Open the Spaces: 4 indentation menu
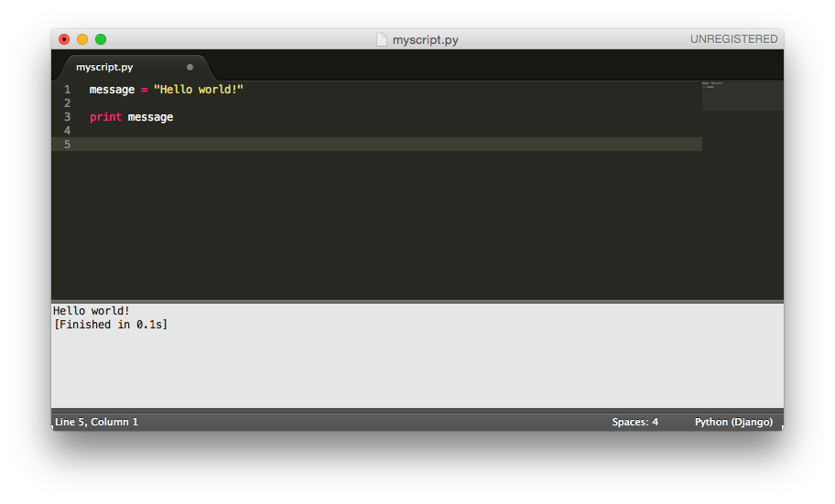The height and width of the screenshot is (504, 835). pyautogui.click(x=634, y=422)
